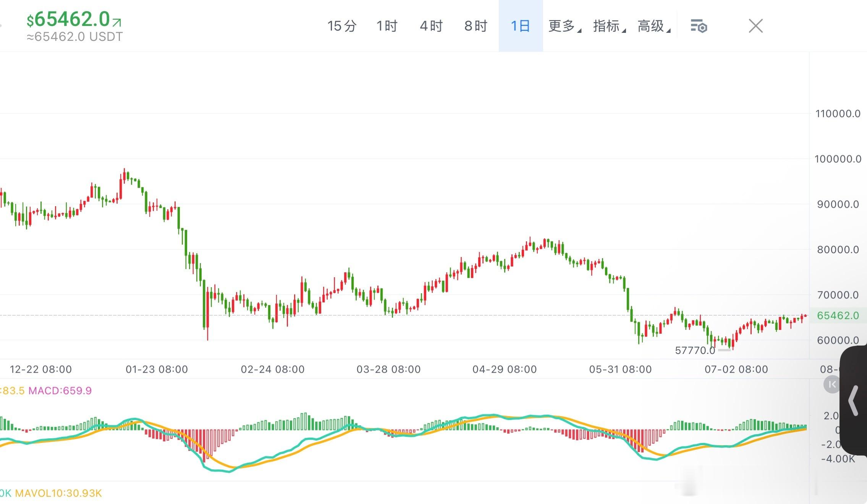Open the 指标 indicators dropdown

pyautogui.click(x=609, y=26)
